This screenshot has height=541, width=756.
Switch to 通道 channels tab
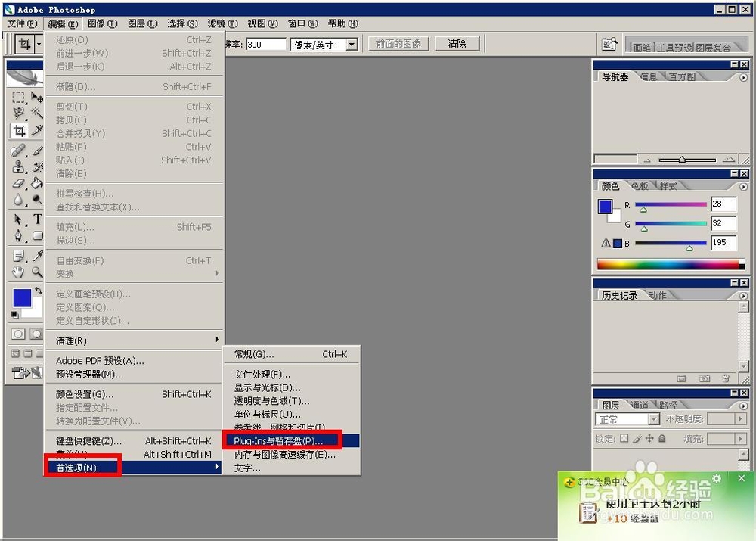640,405
